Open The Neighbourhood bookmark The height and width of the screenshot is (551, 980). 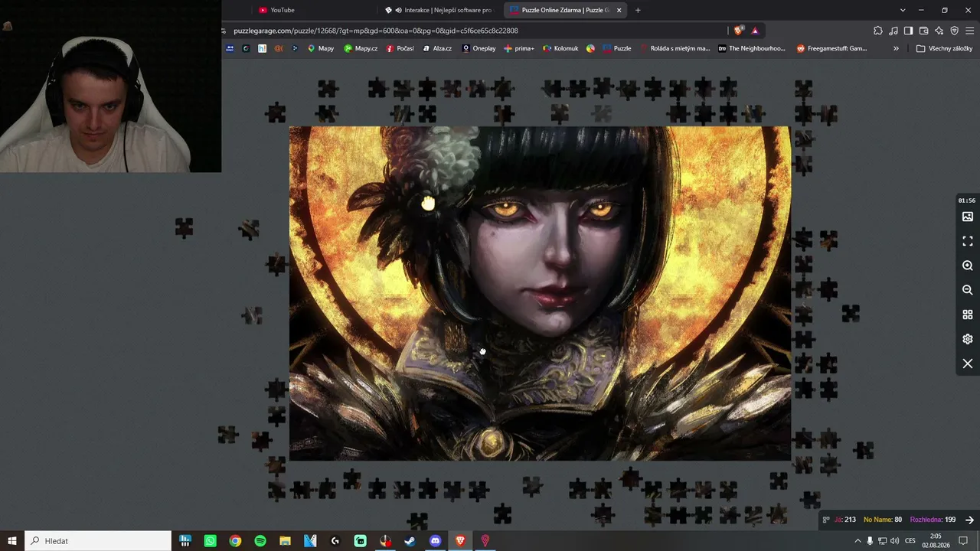(752, 48)
